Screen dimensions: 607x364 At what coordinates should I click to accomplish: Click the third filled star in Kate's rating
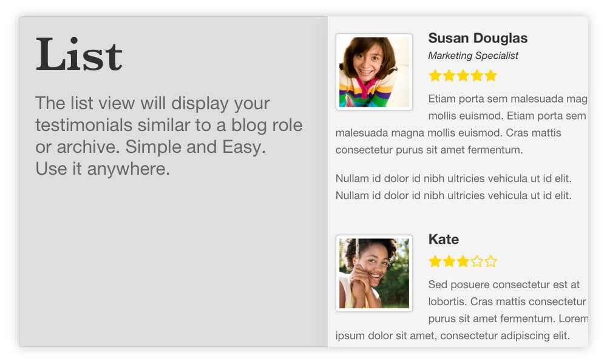click(463, 261)
